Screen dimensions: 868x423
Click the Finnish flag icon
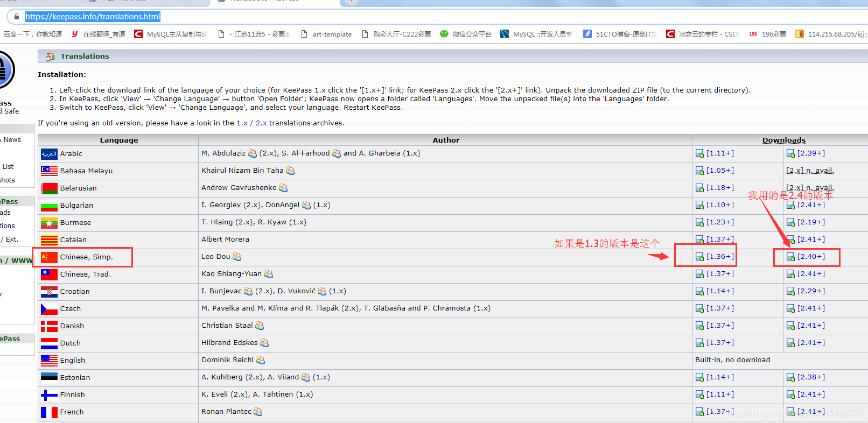coord(49,395)
